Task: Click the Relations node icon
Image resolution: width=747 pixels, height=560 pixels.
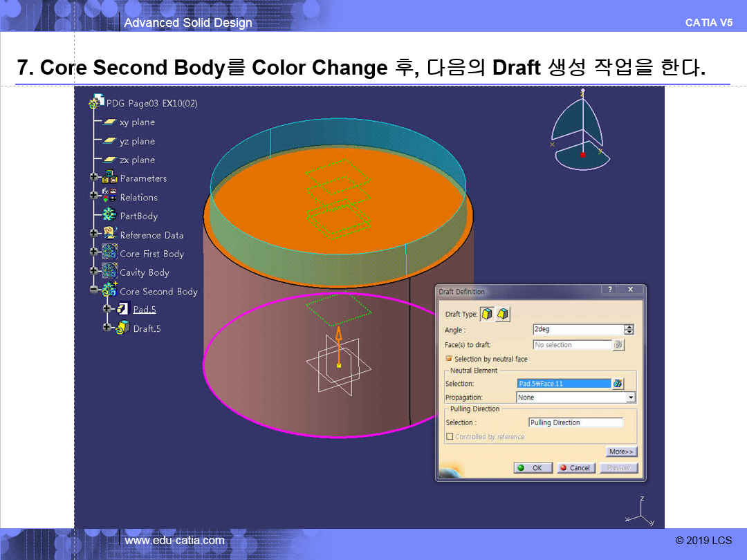Action: pos(110,196)
